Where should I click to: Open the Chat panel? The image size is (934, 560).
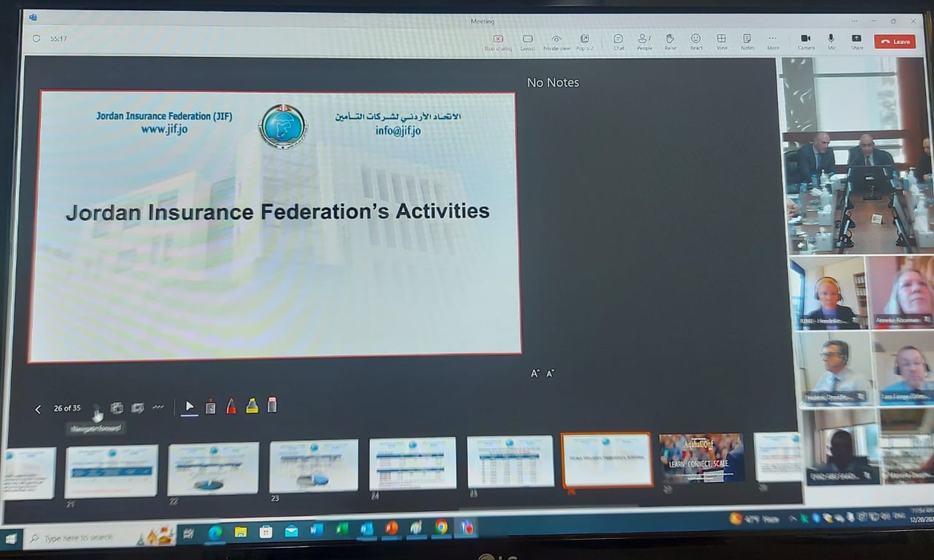[618, 42]
